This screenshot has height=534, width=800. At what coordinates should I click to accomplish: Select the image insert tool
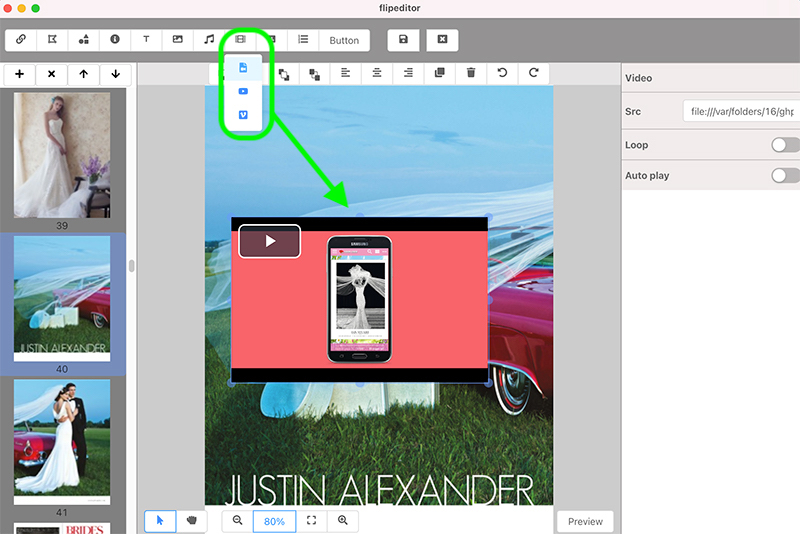(x=178, y=39)
